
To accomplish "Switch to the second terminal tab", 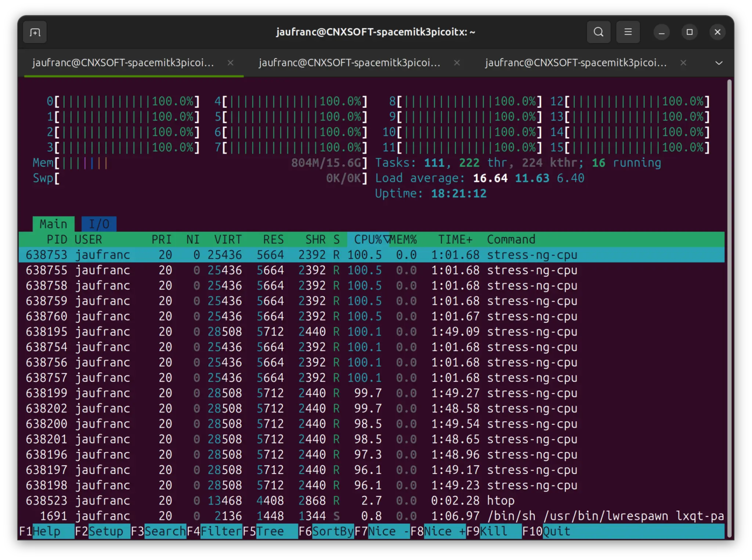I will 350,63.
